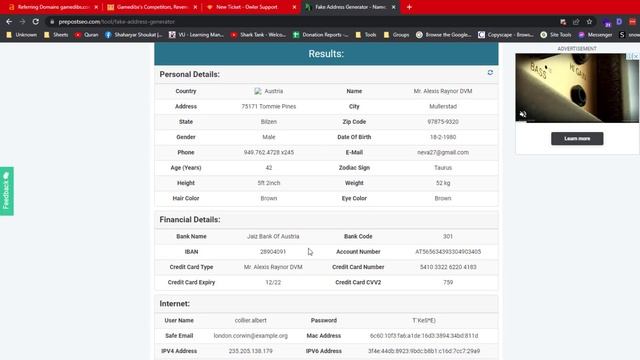This screenshot has width=640, height=360.
Task: Open the Browse the Google bookmark
Action: [444, 35]
